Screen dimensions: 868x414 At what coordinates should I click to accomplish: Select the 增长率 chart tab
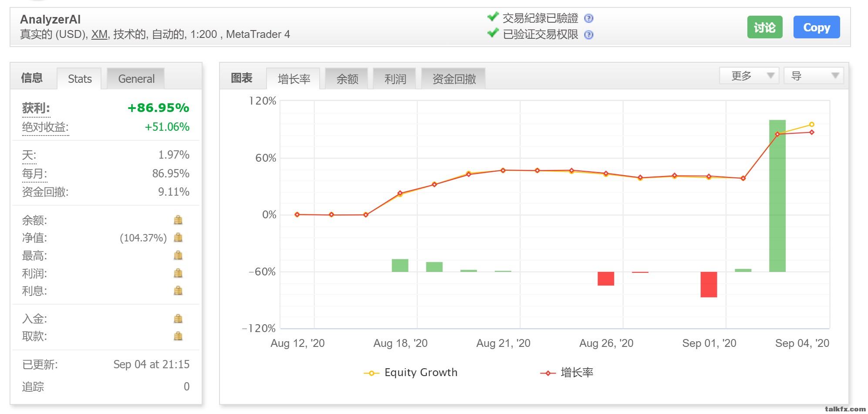pos(294,79)
